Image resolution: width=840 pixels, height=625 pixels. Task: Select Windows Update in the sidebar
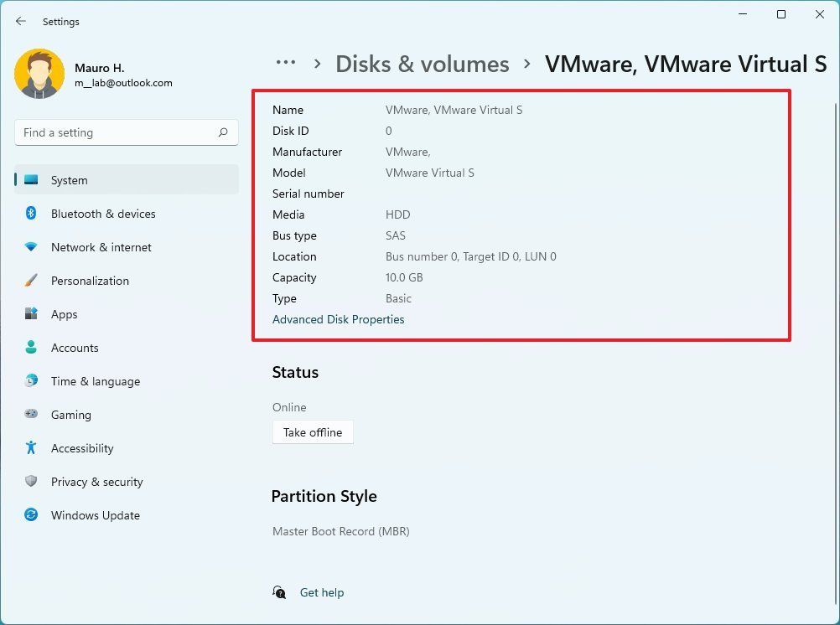[x=95, y=514]
